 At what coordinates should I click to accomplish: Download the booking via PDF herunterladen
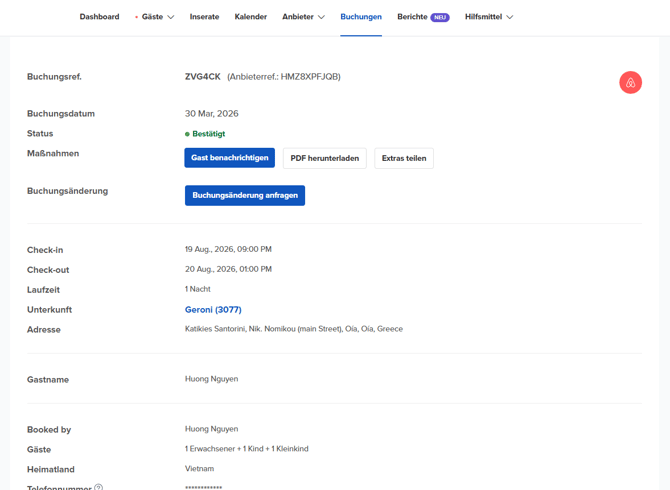coord(324,158)
